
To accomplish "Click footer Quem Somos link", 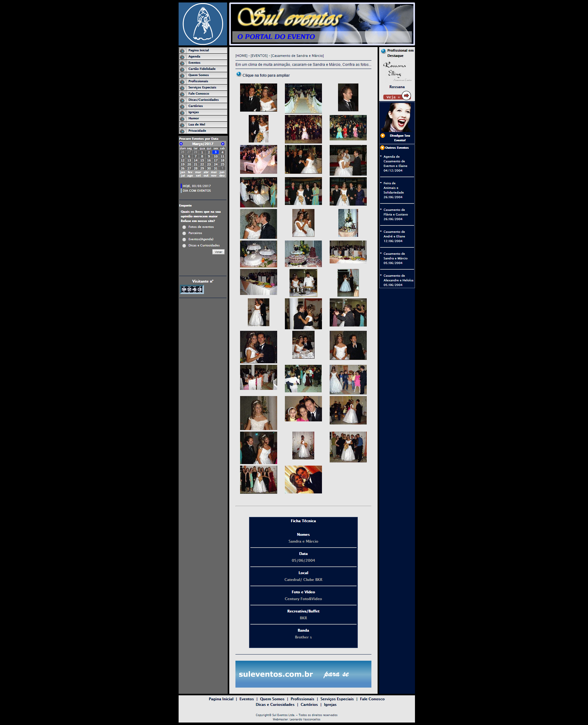I will pos(272,699).
